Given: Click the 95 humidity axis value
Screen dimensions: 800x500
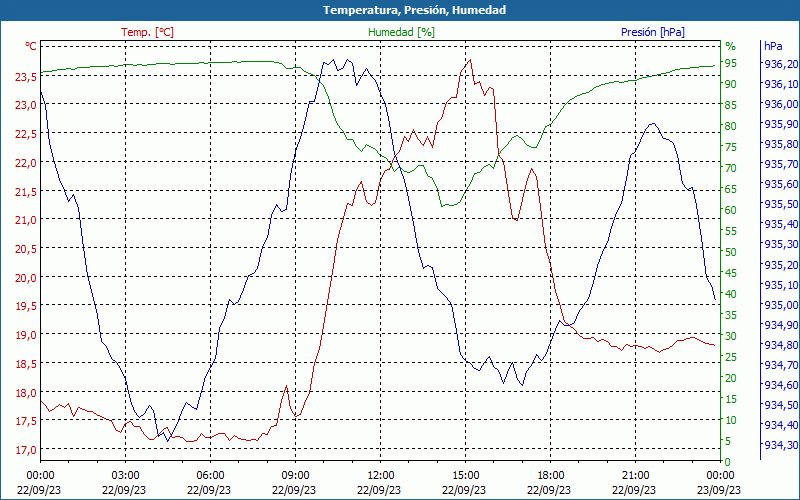Looking at the screenshot, I should pyautogui.click(x=731, y=63).
